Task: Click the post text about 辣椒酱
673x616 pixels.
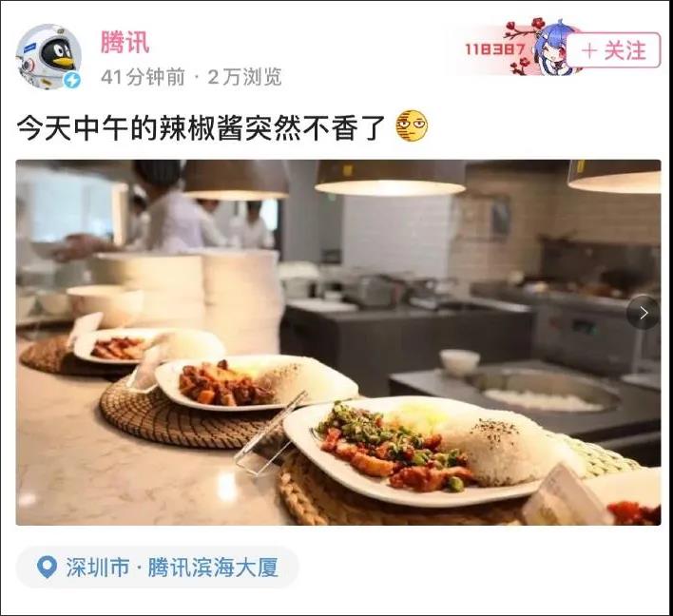Action: 201,127
